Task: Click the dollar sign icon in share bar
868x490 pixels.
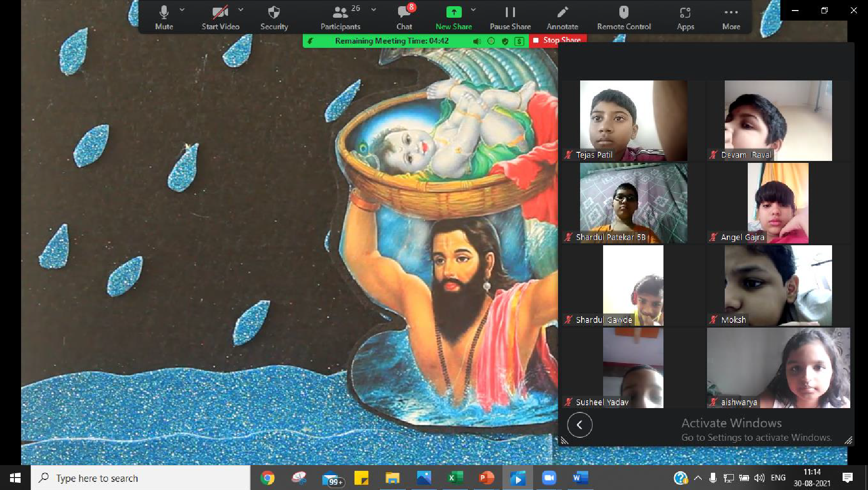Action: tap(519, 41)
